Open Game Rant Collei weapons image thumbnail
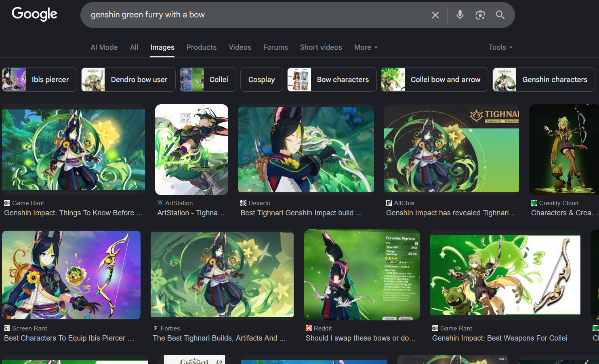Image resolution: width=599 pixels, height=364 pixels. coord(505,275)
